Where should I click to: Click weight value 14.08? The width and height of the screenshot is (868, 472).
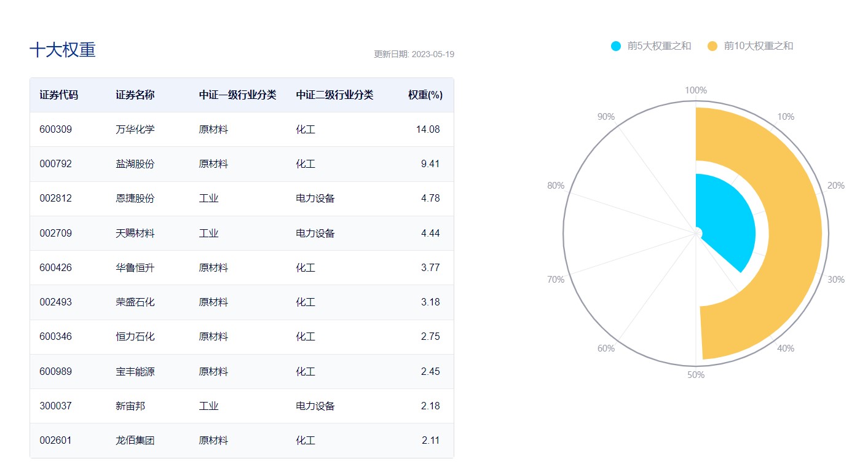click(x=428, y=130)
